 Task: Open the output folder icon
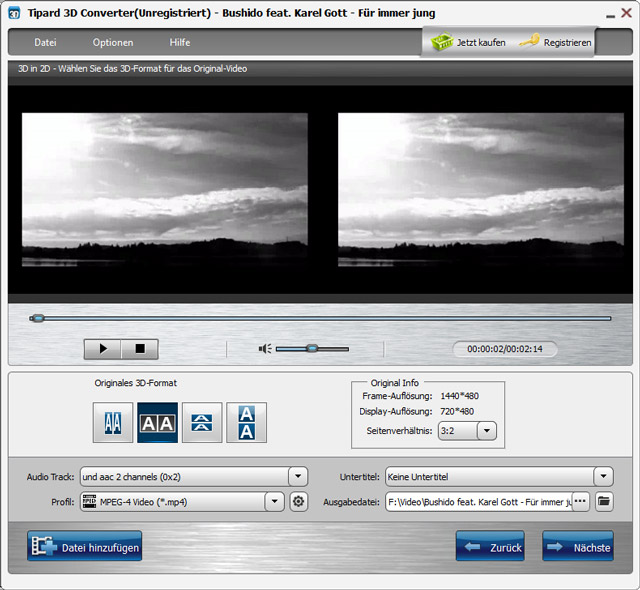click(x=604, y=501)
